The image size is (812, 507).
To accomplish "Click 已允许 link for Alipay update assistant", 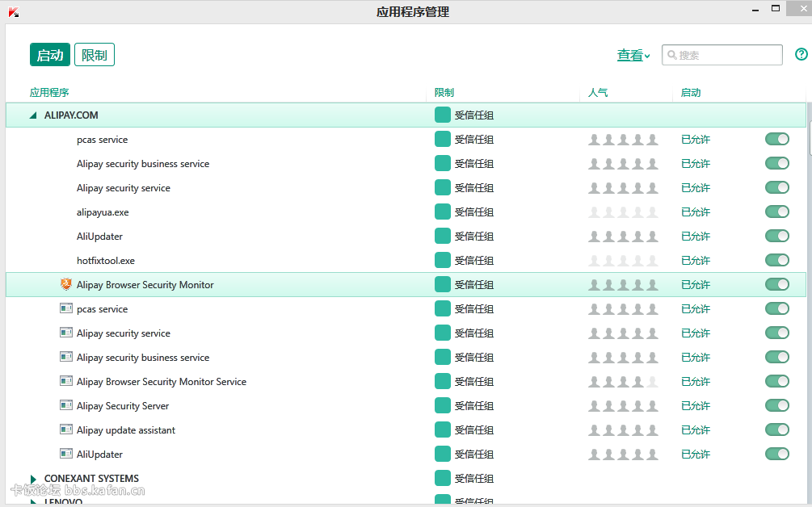I will (696, 430).
